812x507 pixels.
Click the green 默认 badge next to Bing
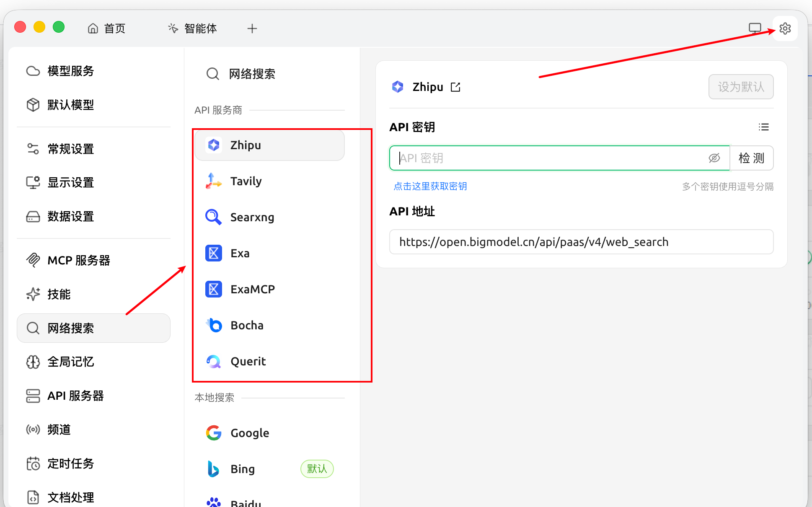317,469
